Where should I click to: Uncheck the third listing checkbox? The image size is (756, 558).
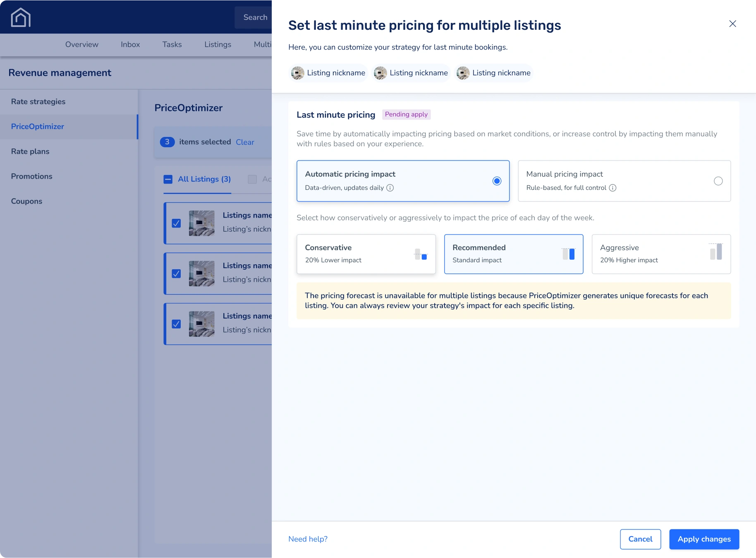coord(176,324)
